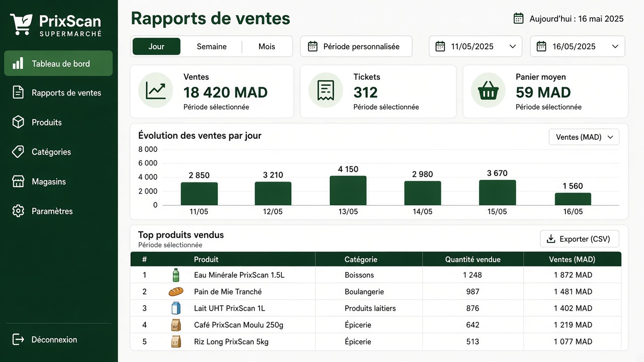Viewport: 644px width, 362px height.
Task: Go to Rapports de ventes in sidebar
Action: pyautogui.click(x=58, y=93)
